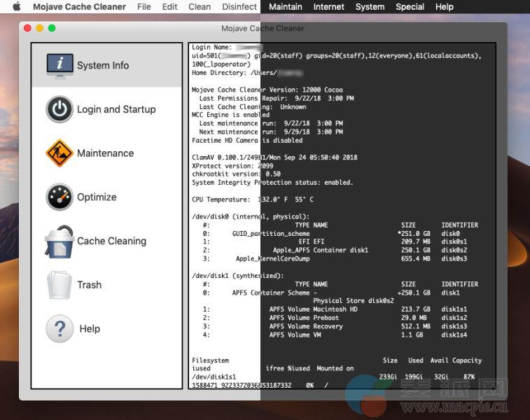Screen dimensions: 530x420
Task: Click the System Info monitor icon
Action: click(x=60, y=65)
